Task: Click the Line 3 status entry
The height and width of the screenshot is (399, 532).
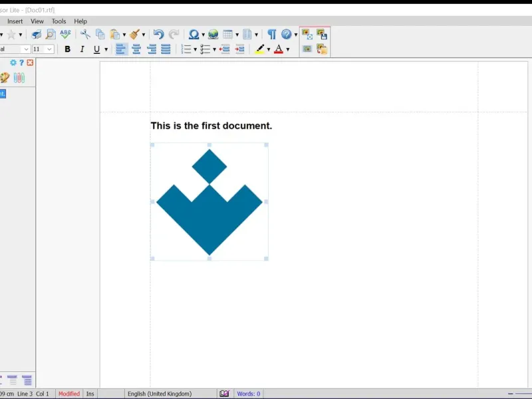Action: pyautogui.click(x=25, y=394)
